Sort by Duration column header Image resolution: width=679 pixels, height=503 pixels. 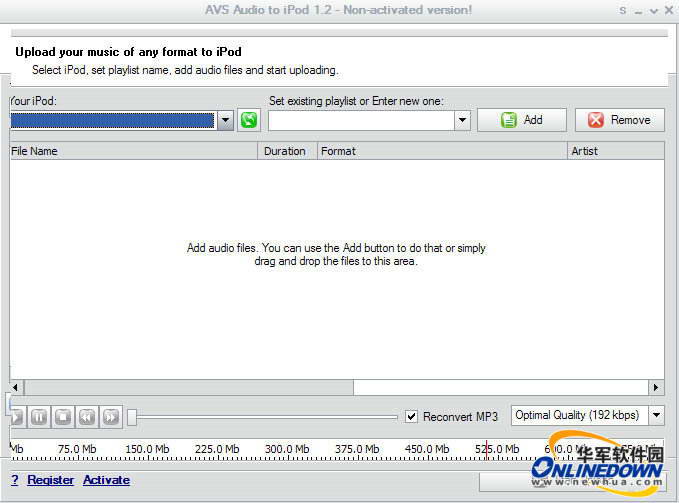click(x=288, y=151)
